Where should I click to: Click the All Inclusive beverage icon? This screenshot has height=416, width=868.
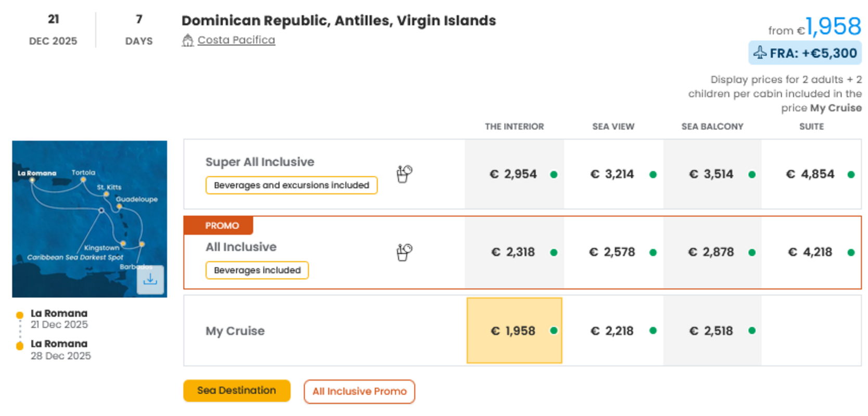pos(404,253)
